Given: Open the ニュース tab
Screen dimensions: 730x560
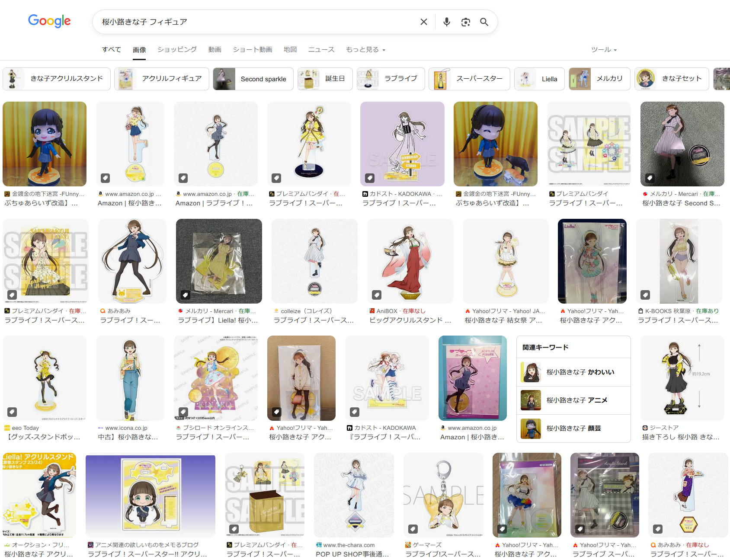Looking at the screenshot, I should (x=321, y=49).
